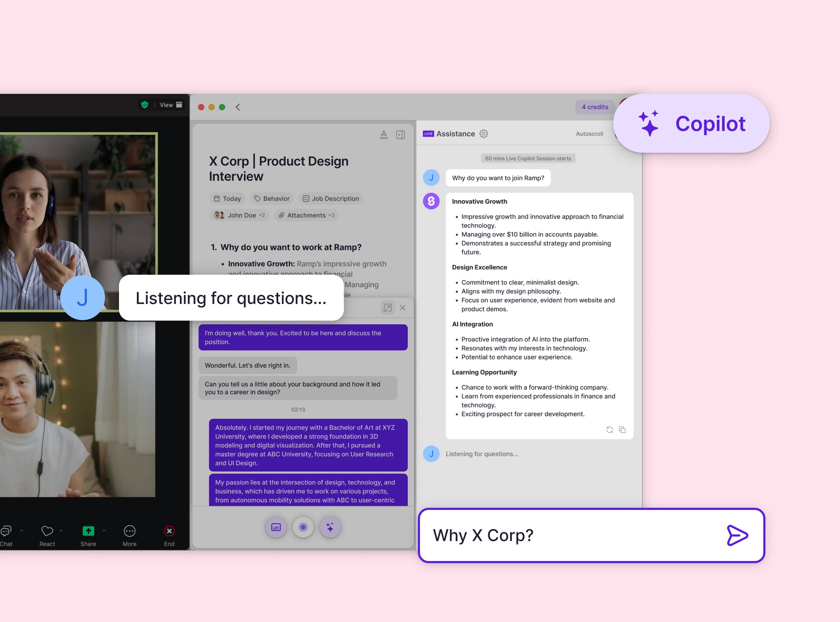Click Share screen in Zoom toolbar
This screenshot has width=840, height=622.
point(89,535)
